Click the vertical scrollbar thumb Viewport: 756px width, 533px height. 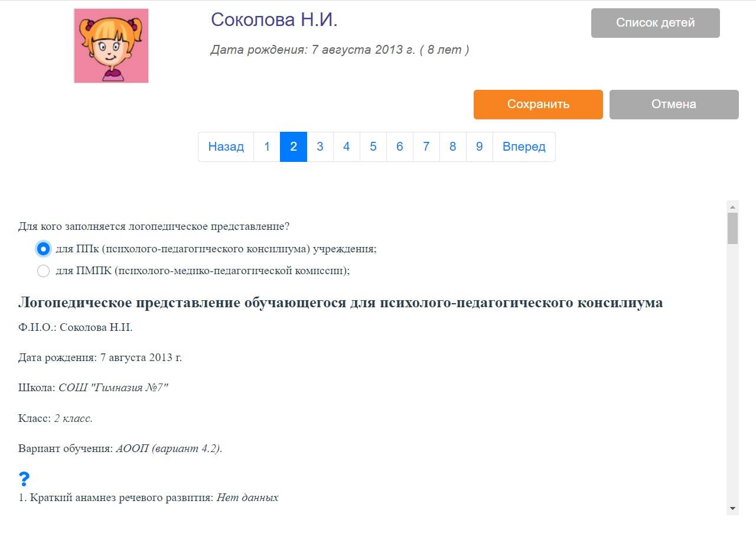733,229
